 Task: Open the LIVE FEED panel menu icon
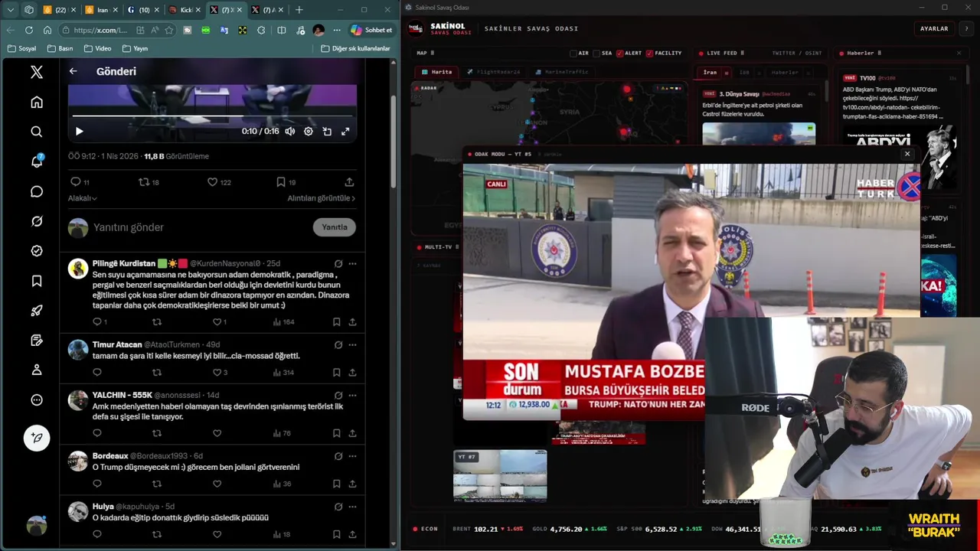(x=743, y=53)
